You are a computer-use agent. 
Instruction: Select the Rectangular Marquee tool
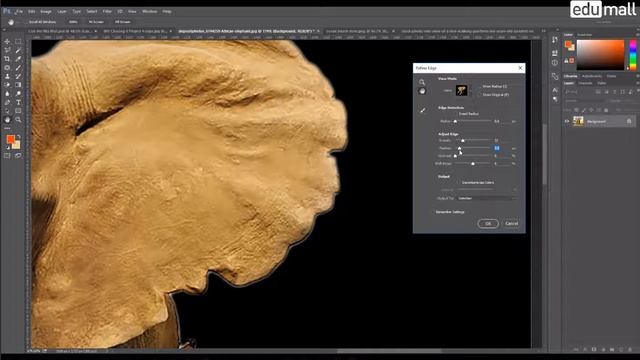click(x=18, y=42)
